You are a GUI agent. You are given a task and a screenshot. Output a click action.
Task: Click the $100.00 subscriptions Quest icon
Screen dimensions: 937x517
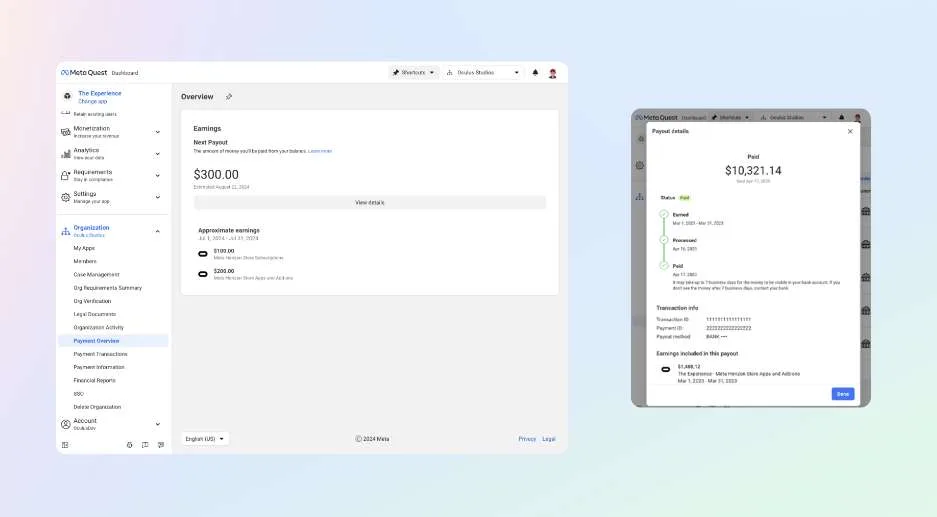click(x=203, y=254)
